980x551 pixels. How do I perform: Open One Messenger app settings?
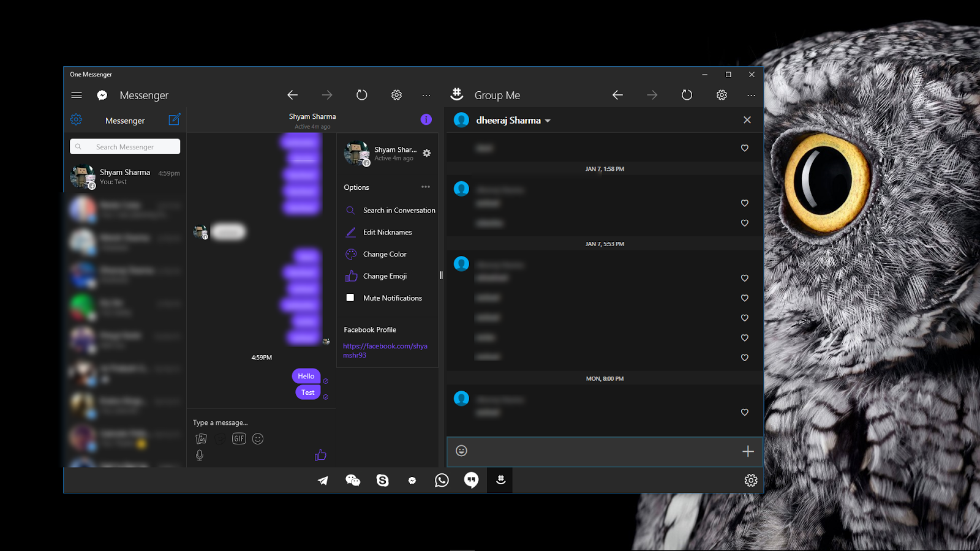point(751,481)
